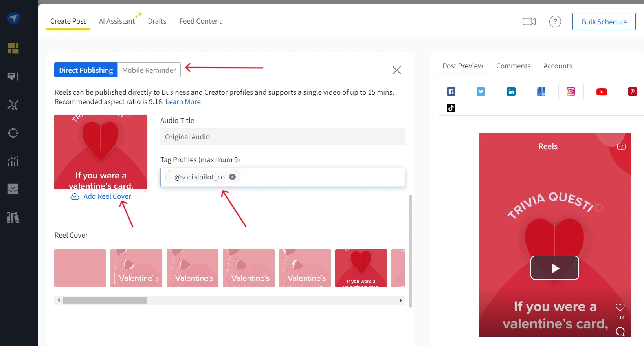Open the Create Post tab
644x346 pixels.
(68, 21)
